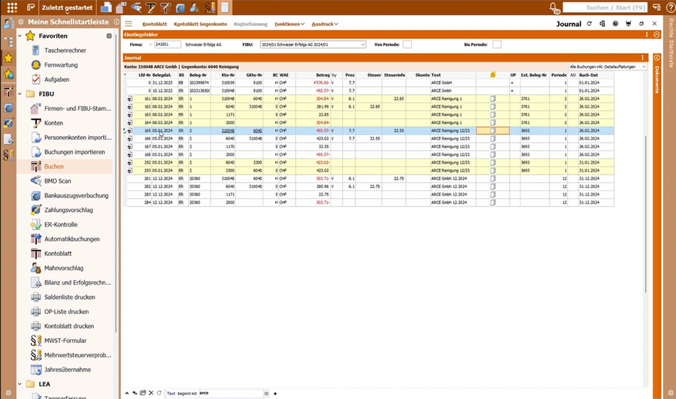The image size is (676, 399).
Task: Collapse the Favoriten tree group
Action: [20, 36]
